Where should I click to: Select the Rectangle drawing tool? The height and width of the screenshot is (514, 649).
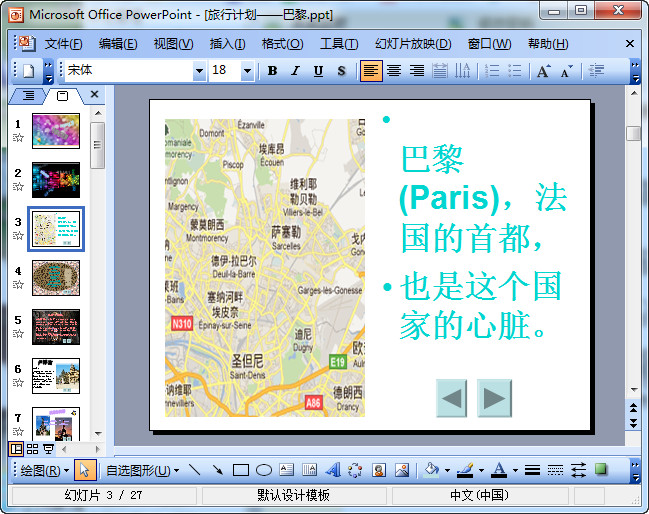[240, 470]
